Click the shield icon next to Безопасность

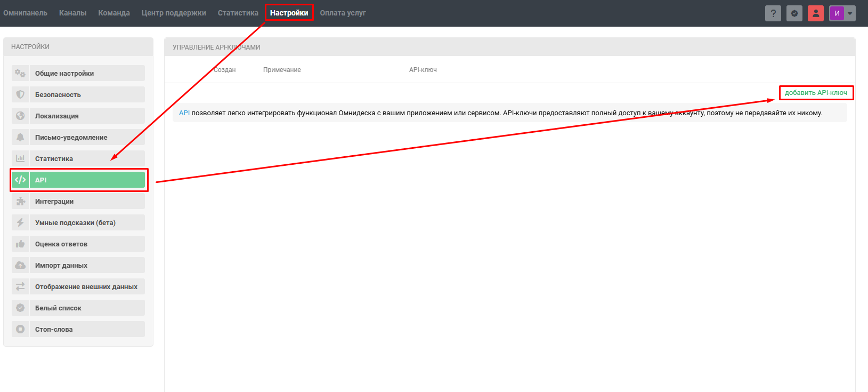pyautogui.click(x=20, y=94)
